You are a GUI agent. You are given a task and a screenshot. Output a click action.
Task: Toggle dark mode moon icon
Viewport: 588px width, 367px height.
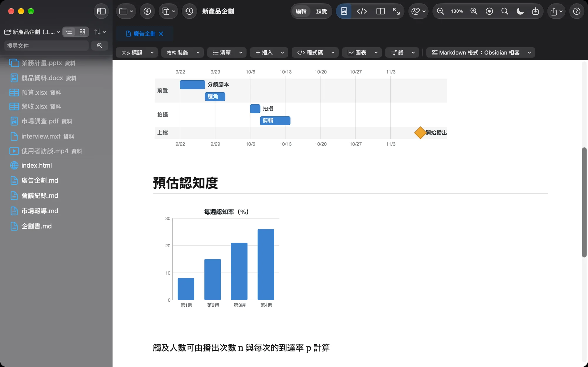[x=520, y=11]
